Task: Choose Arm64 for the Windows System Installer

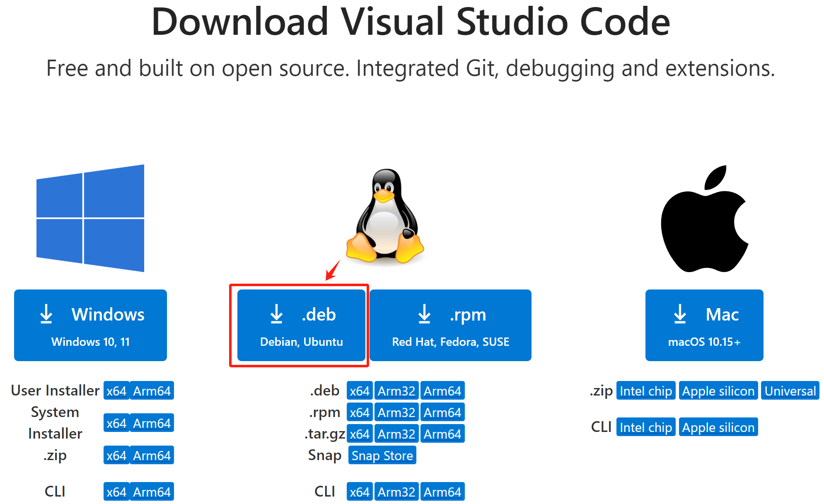Action: pyautogui.click(x=152, y=423)
